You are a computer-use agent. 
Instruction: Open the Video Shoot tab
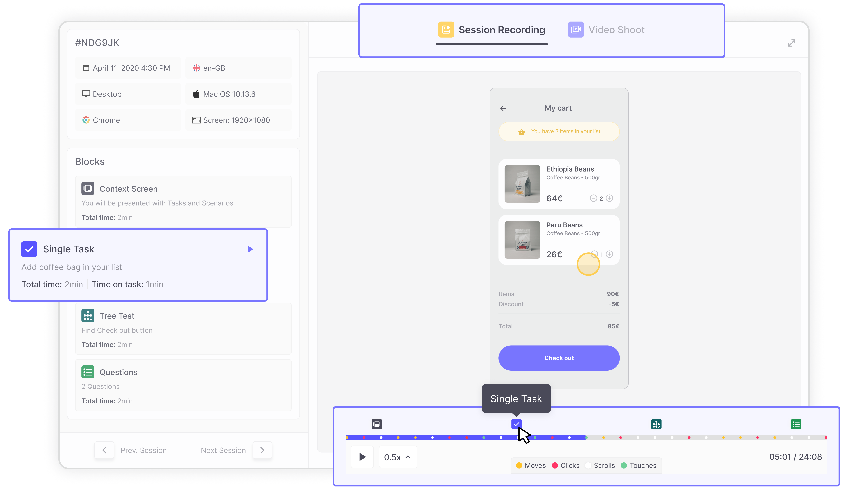tap(606, 30)
